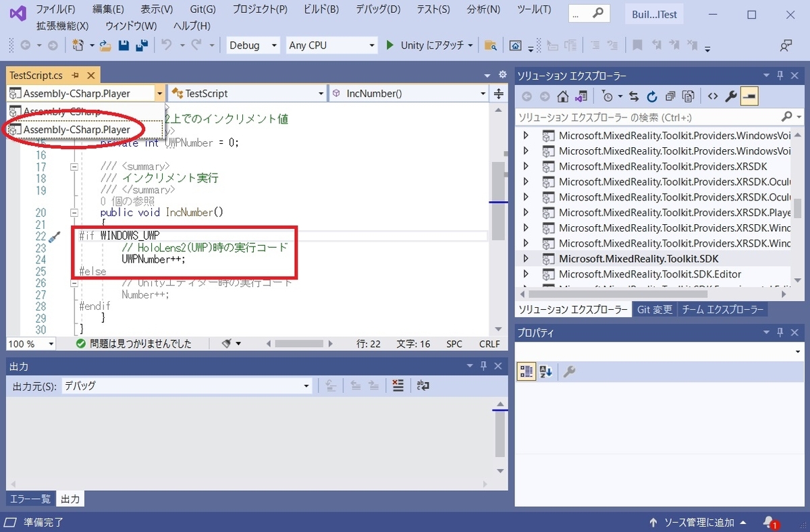Click the Refresh icon in Solution Explorer
Viewport: 810px width, 532px height.
point(652,97)
